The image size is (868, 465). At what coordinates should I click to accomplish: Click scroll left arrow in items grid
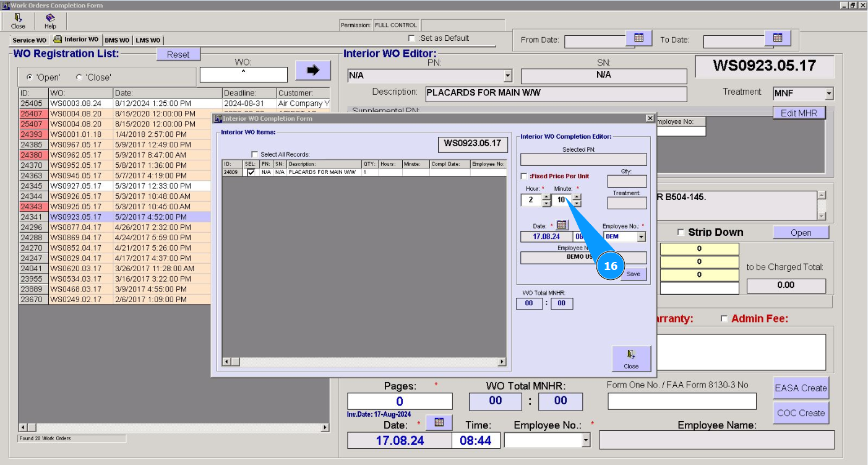point(226,362)
